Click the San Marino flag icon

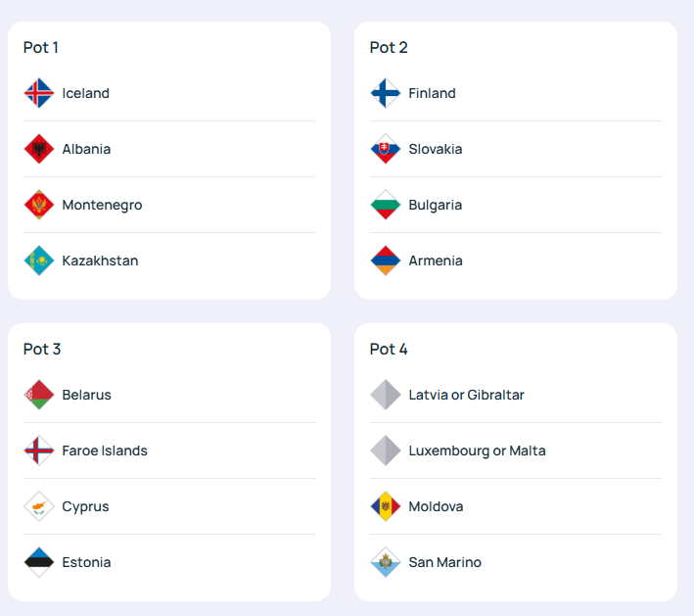[x=386, y=562]
